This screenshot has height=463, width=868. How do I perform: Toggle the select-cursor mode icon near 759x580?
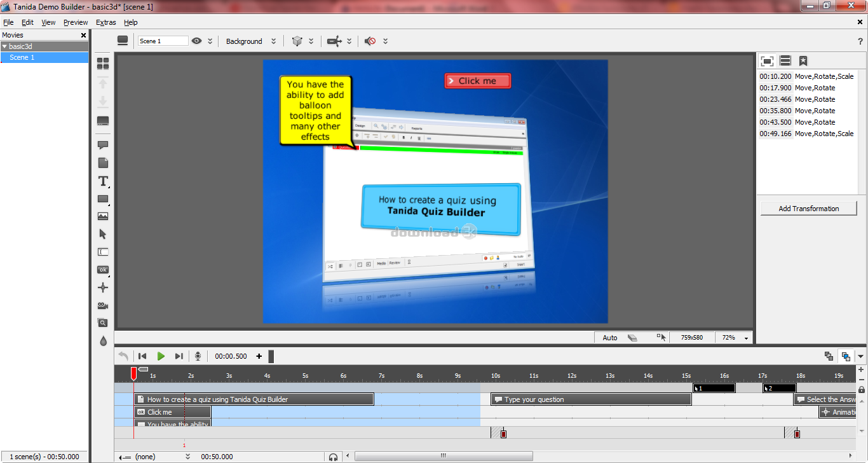(x=661, y=338)
